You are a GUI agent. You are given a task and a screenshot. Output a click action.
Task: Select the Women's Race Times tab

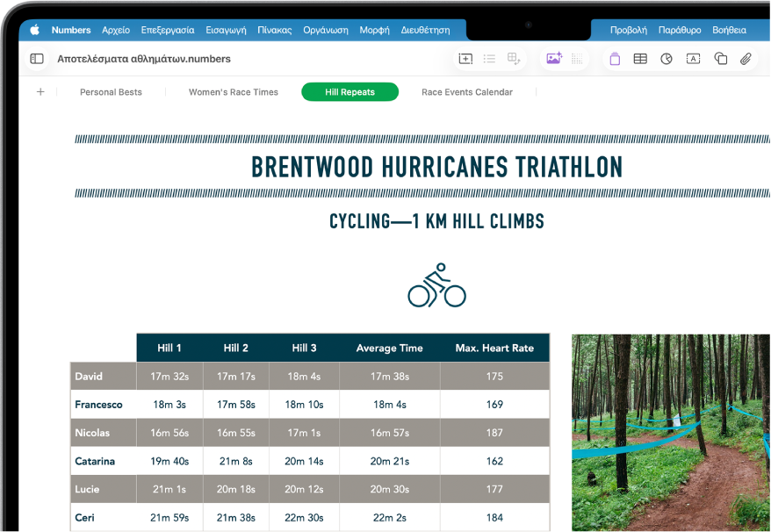[x=233, y=92]
